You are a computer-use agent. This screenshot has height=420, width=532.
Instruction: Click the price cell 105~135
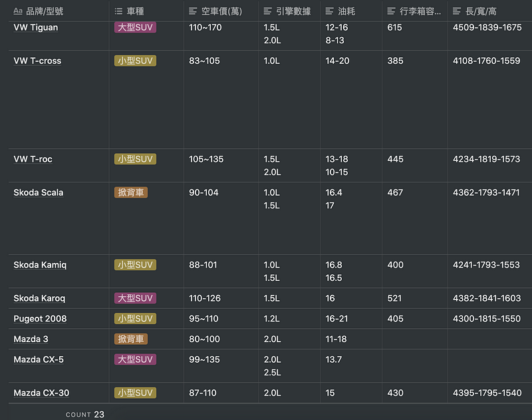[x=221, y=165]
